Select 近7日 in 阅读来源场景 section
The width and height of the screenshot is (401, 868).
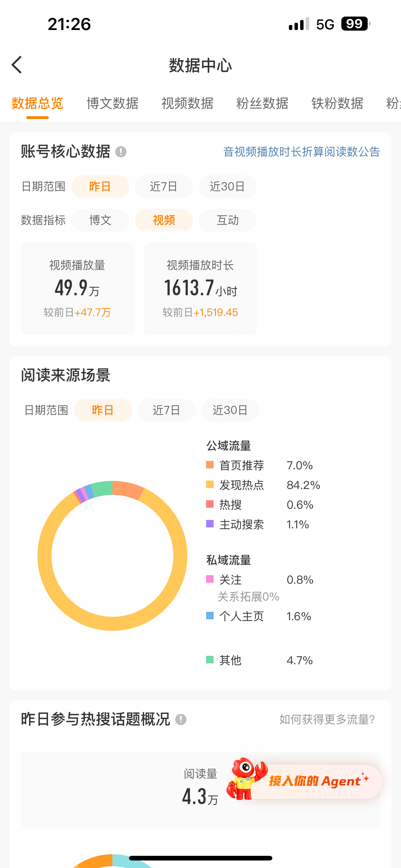tap(166, 410)
